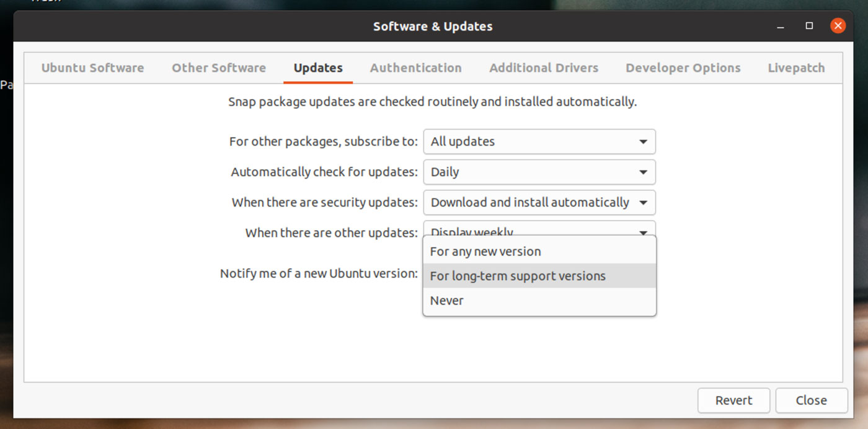Image resolution: width=868 pixels, height=429 pixels.
Task: Minimize the Software & Updates window
Action: point(781,27)
